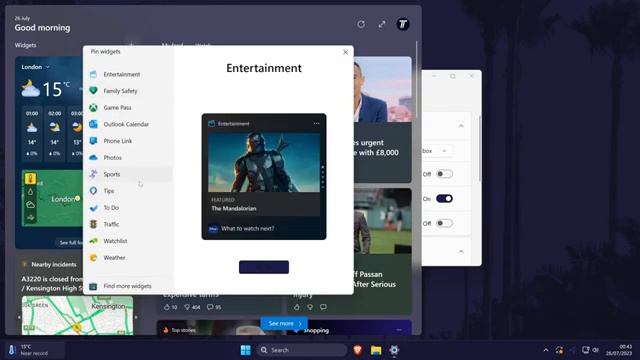The image size is (640, 360).
Task: Open File Explorer from taskbar
Action: coord(376,350)
